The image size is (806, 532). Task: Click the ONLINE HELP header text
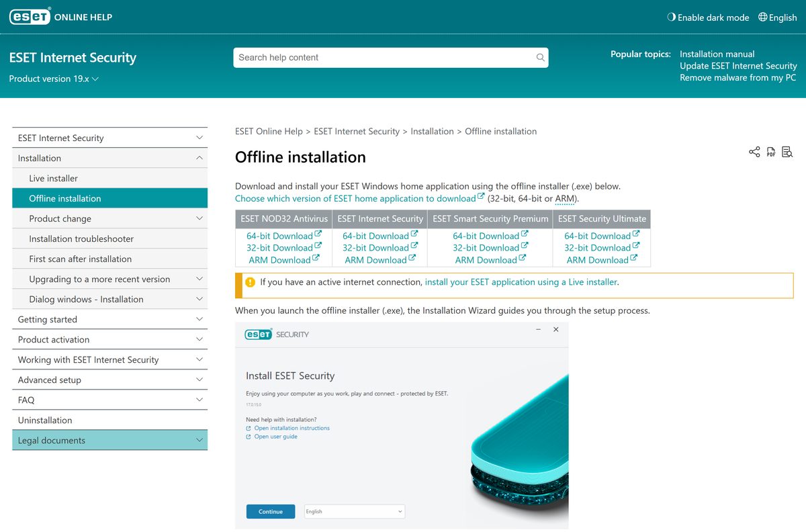83,17
